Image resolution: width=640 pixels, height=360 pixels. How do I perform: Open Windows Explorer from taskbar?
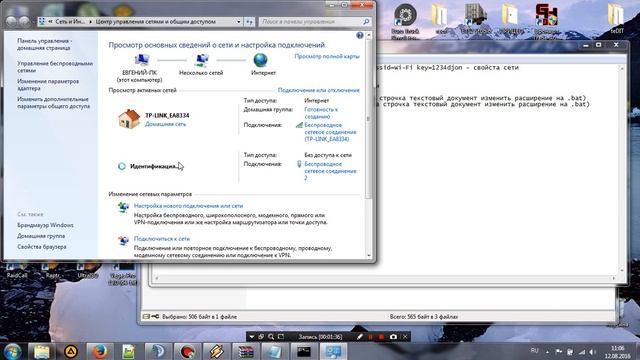(x=42, y=351)
